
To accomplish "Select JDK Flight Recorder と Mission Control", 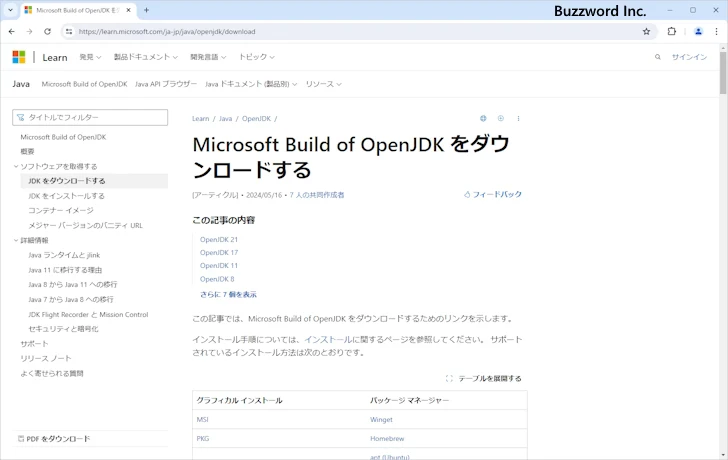I will tap(88, 314).
